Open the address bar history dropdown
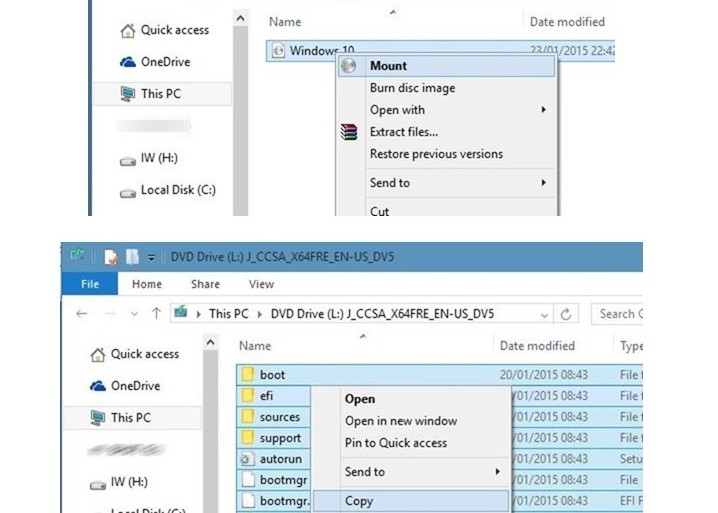The width and height of the screenshot is (718, 513). pos(544,315)
